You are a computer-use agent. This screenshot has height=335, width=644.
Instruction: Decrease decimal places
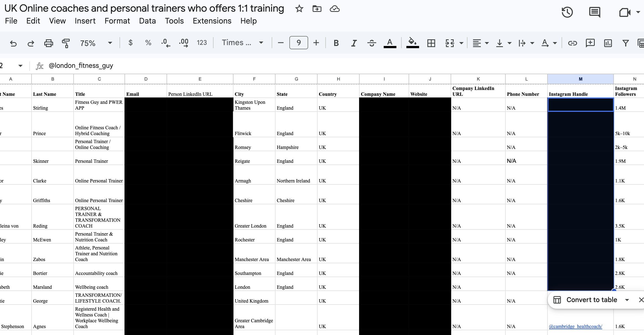click(x=165, y=43)
